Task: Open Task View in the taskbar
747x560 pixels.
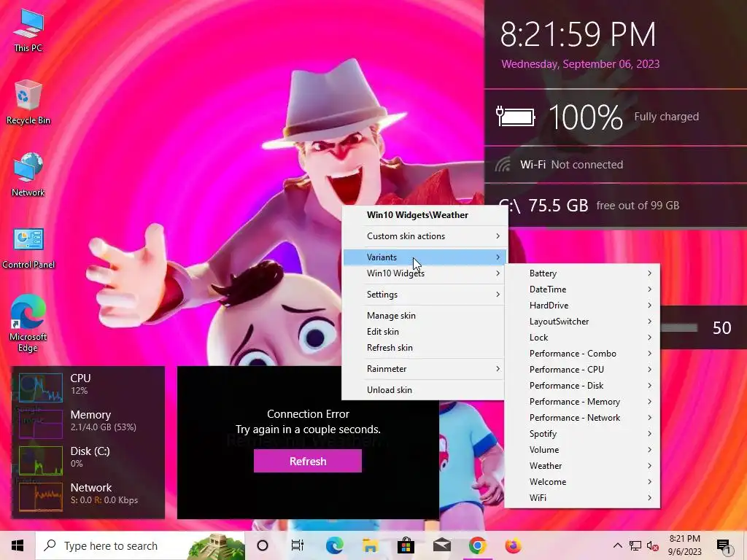Action: click(298, 545)
